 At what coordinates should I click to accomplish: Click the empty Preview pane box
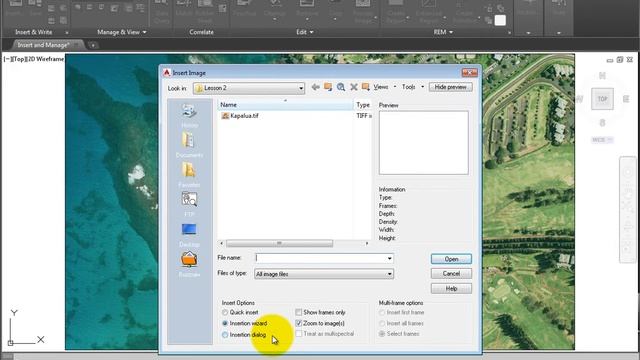coord(424,142)
